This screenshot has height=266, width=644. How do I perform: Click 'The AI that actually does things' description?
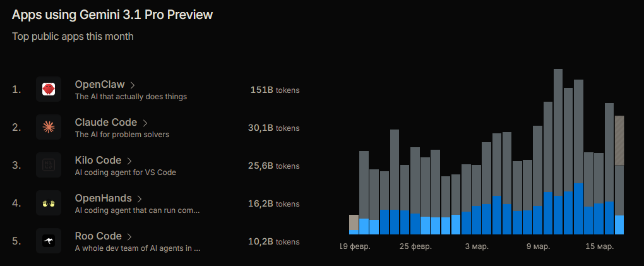[x=131, y=97]
